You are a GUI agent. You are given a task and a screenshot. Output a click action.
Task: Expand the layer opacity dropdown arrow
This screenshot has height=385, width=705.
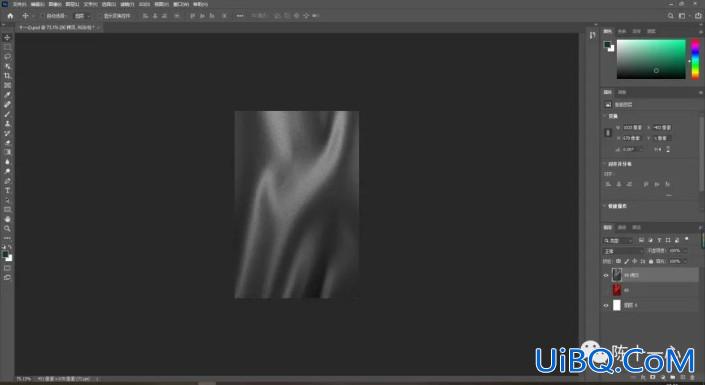click(x=685, y=251)
